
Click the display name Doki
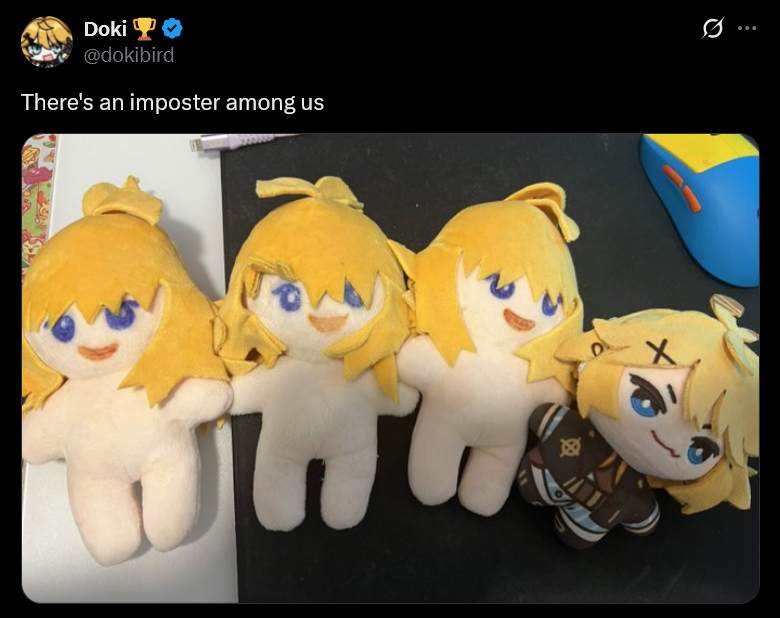point(105,29)
